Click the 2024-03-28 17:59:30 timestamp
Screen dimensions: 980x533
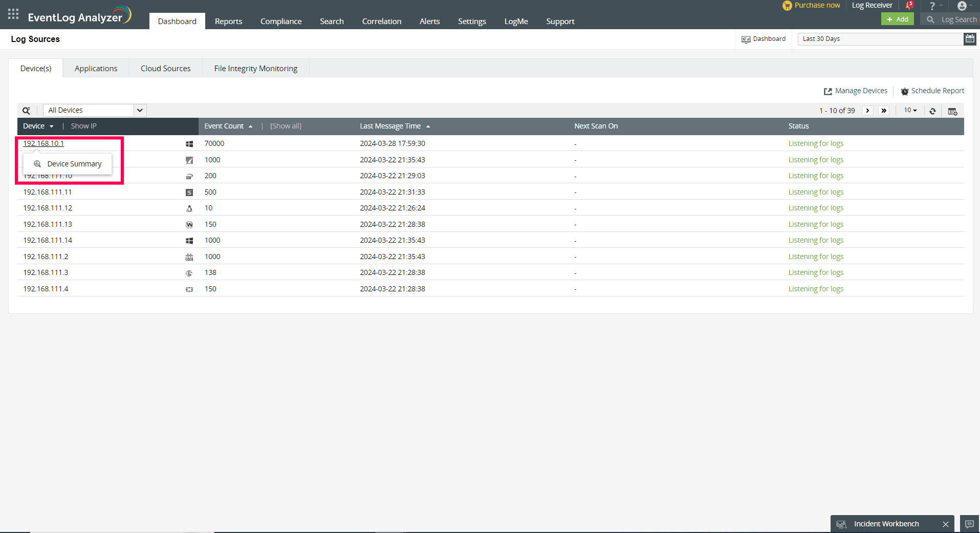pyautogui.click(x=393, y=143)
